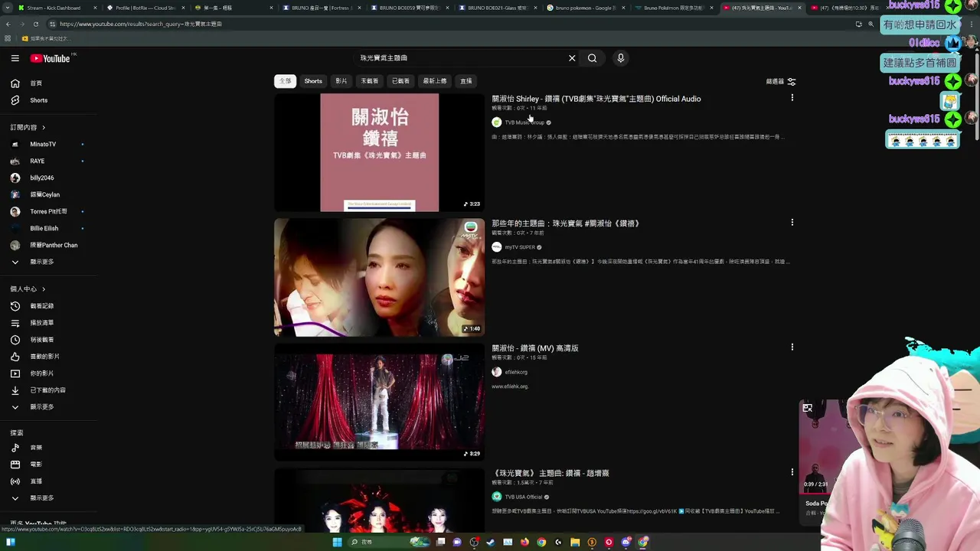This screenshot has height=551, width=980.
Task: Clear the search box with the X icon
Action: tap(572, 58)
